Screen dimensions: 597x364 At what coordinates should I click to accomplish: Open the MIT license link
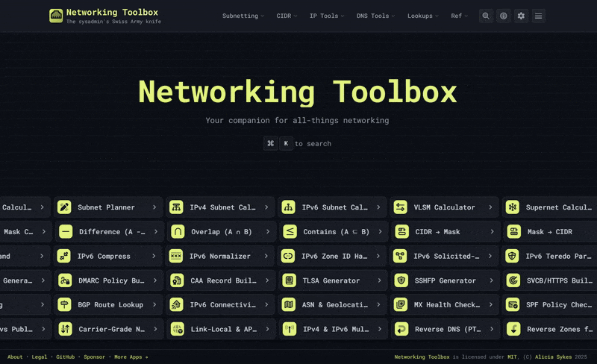click(x=512, y=357)
